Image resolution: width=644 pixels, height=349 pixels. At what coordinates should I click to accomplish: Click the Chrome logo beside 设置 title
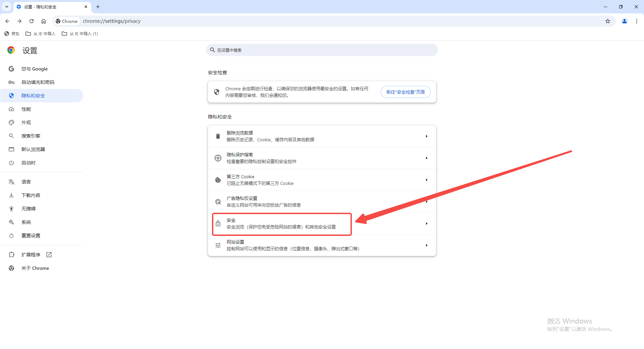click(11, 50)
